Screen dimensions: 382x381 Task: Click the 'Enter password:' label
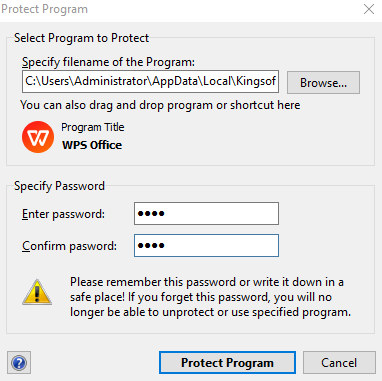point(63,214)
